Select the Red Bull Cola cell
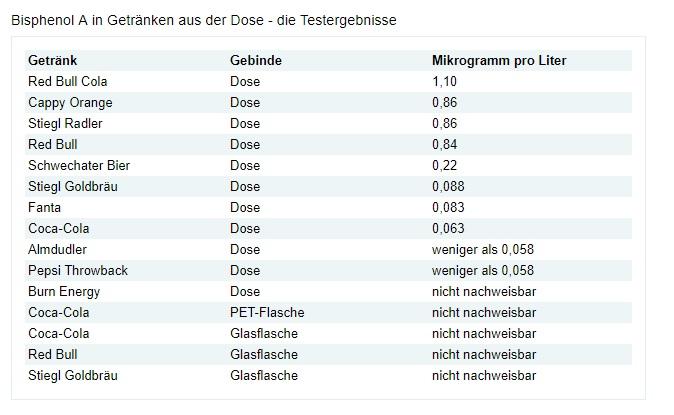Viewport: 674px width, 415px height. tap(67, 82)
